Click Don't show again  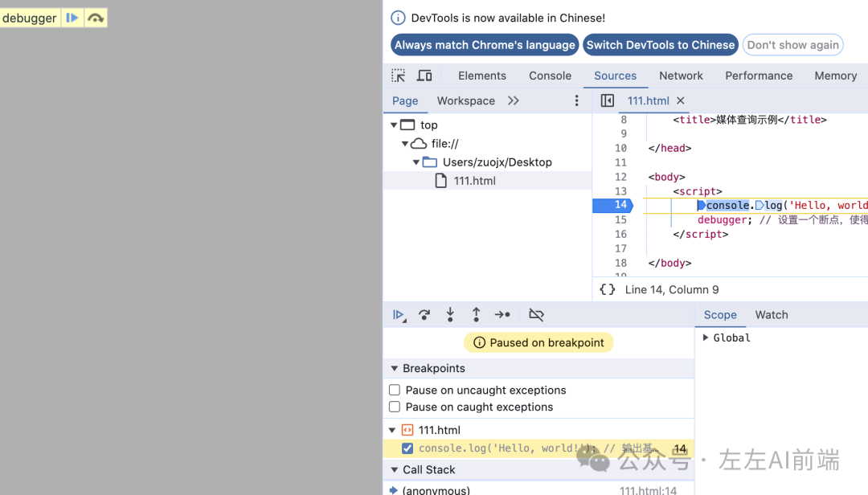792,45
